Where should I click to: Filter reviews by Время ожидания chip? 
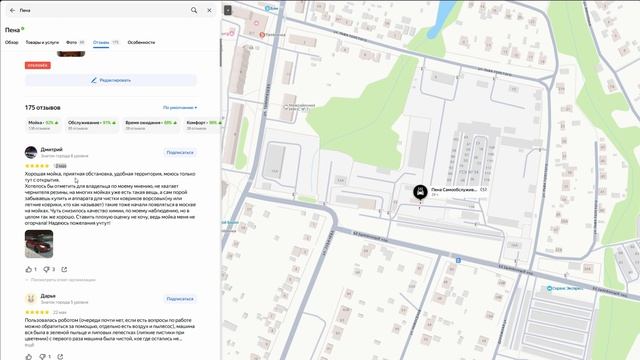[x=151, y=125]
